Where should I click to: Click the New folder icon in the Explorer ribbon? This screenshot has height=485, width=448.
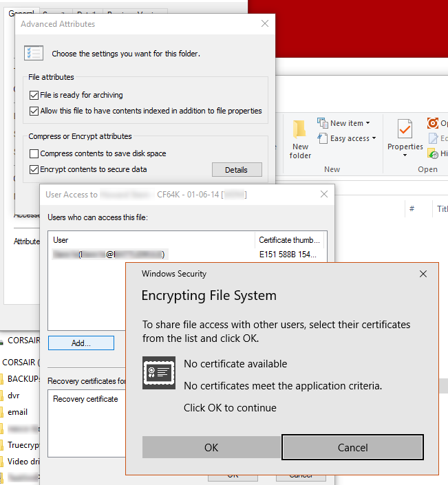300,129
